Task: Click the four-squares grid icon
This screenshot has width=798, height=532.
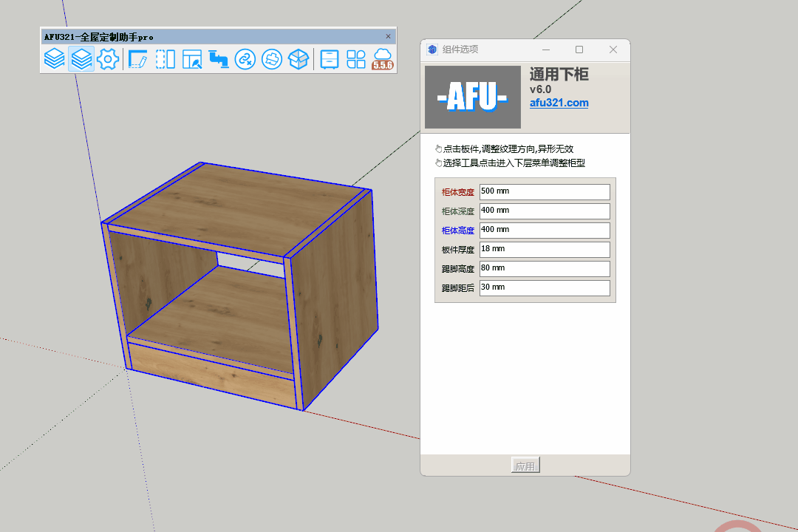Action: pos(356,58)
